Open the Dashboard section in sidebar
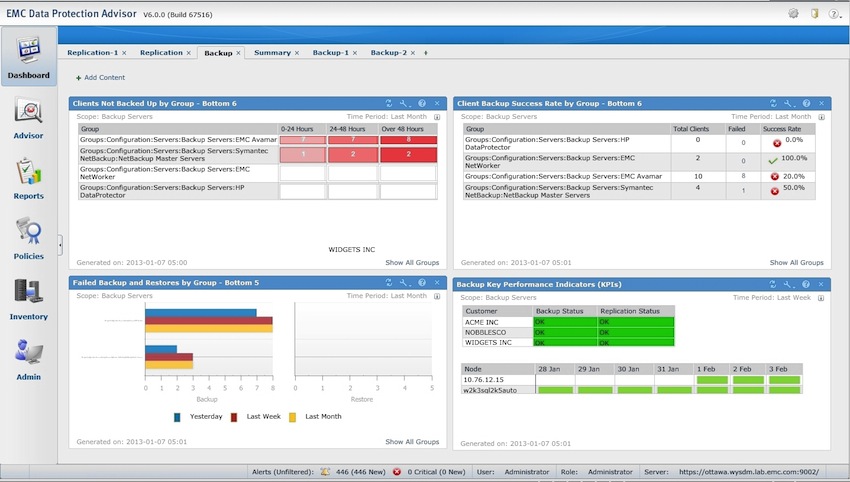The image size is (850, 482). click(28, 57)
